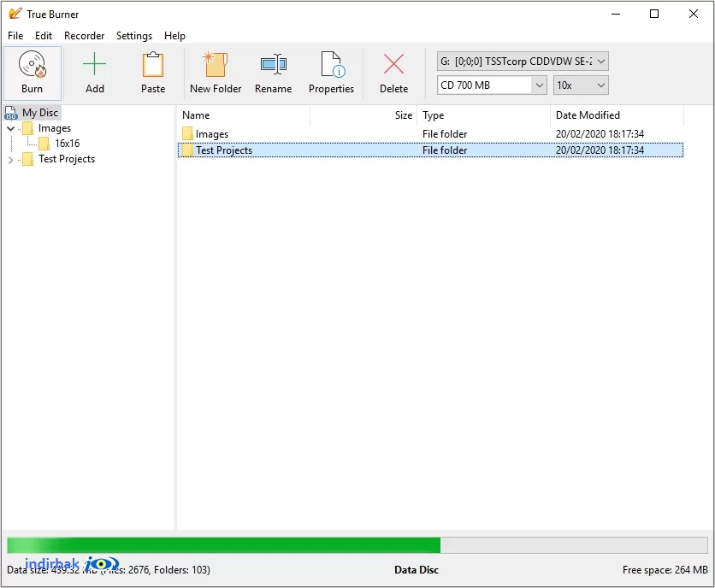Click the My Disc ISO icon
Image resolution: width=715 pixels, height=588 pixels.
[x=11, y=113]
